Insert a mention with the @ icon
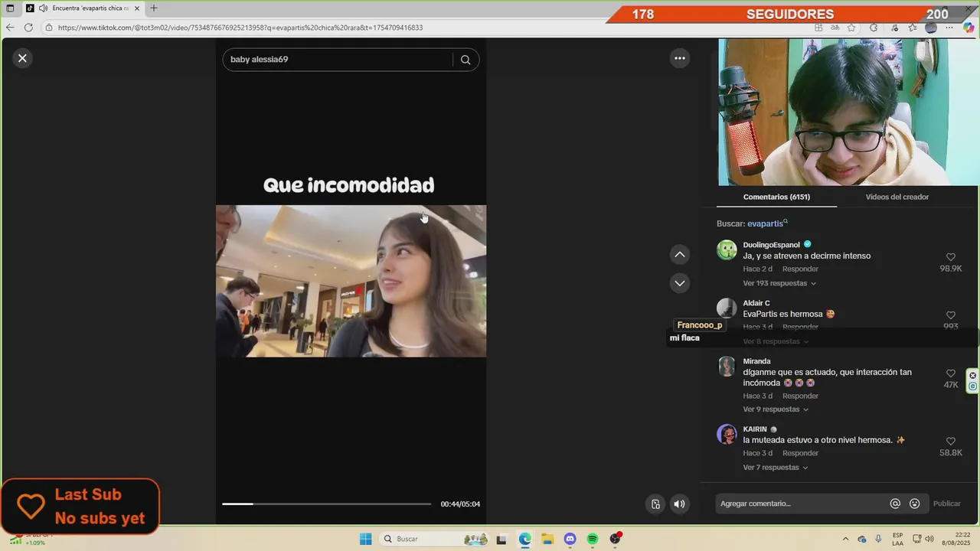Screen dimensions: 980x551 coord(895,504)
